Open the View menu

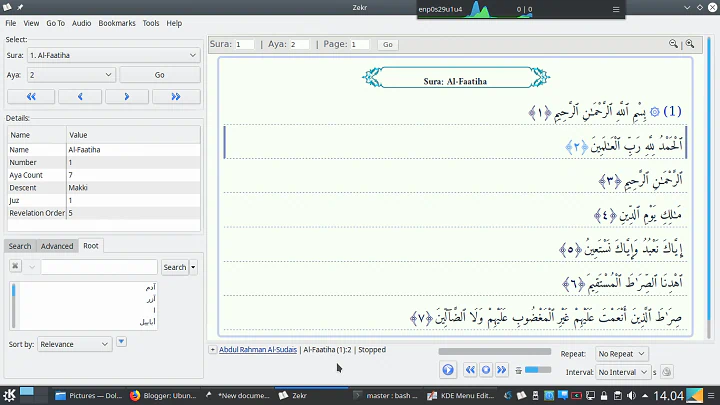[31, 23]
